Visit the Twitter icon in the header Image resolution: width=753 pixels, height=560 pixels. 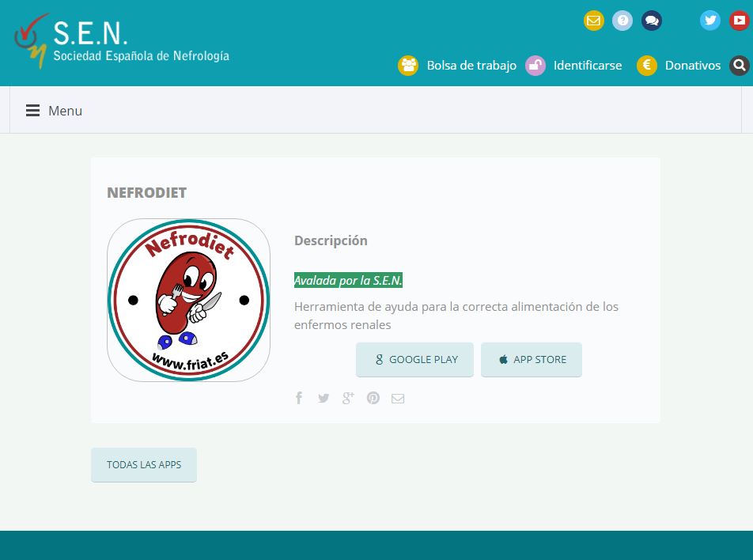click(x=709, y=21)
